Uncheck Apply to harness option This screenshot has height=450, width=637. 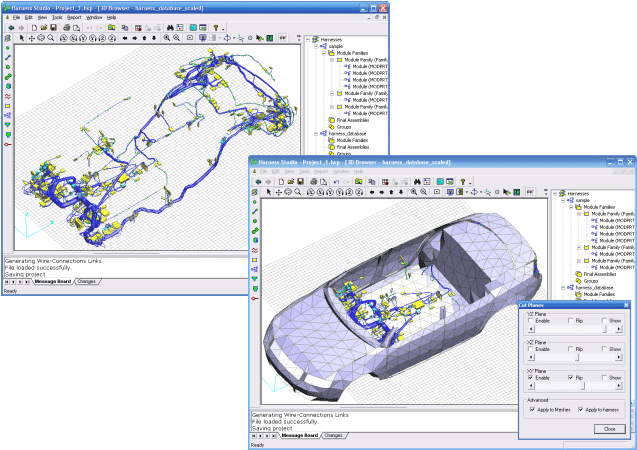click(x=581, y=409)
